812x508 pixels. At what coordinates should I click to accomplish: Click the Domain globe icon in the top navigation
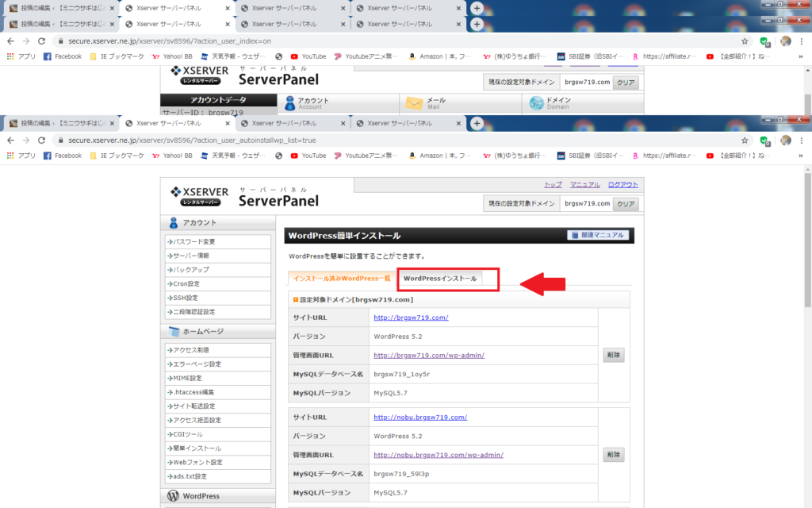tap(536, 103)
